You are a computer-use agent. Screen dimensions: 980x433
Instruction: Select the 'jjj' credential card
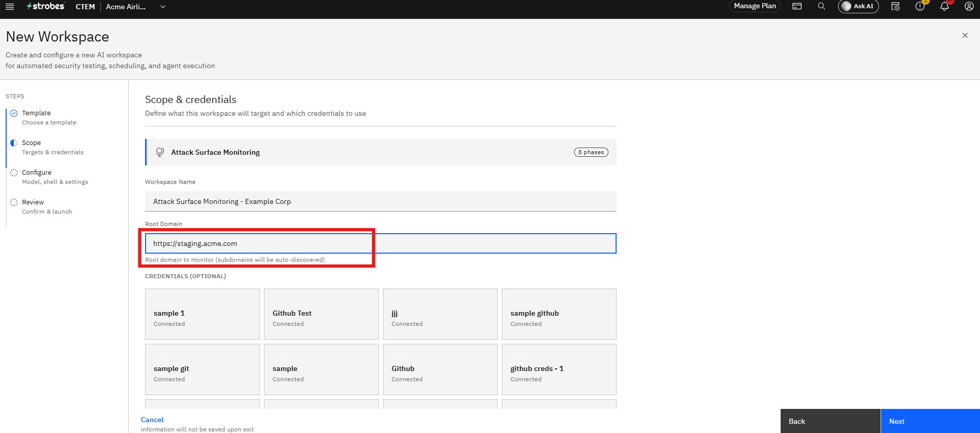click(x=440, y=314)
